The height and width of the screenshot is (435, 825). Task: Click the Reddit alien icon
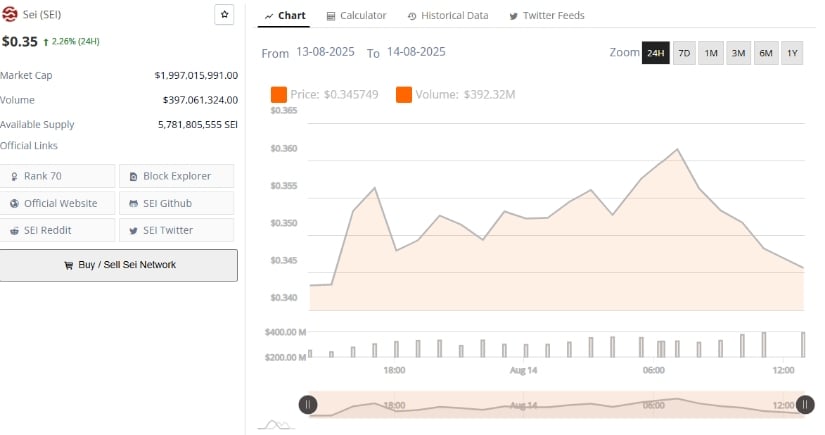14,231
